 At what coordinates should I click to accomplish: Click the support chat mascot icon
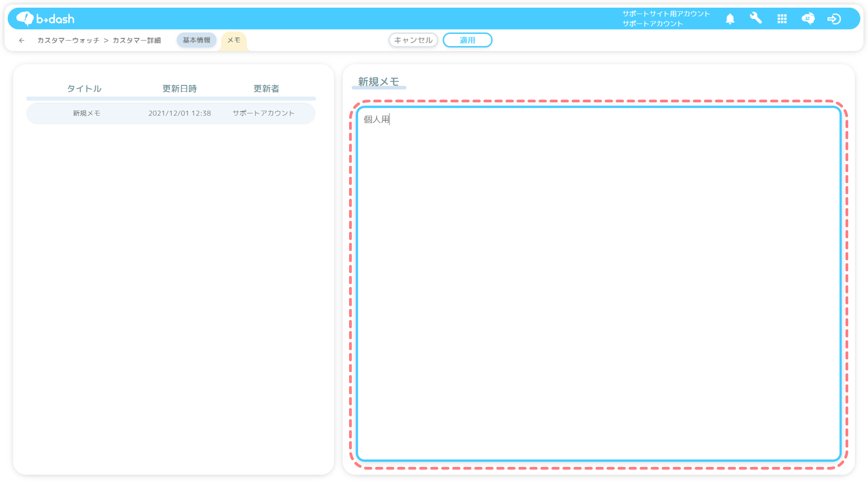click(808, 19)
